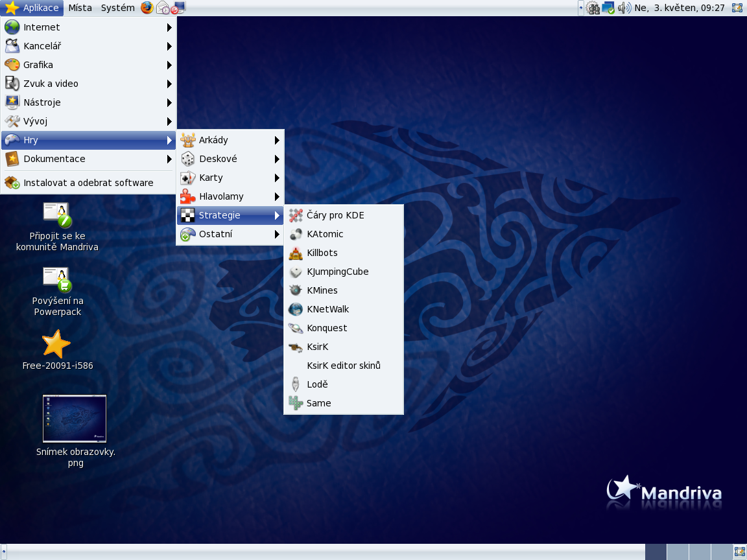Open Povýšení na Powerpack desktop icon

pyautogui.click(x=57, y=292)
